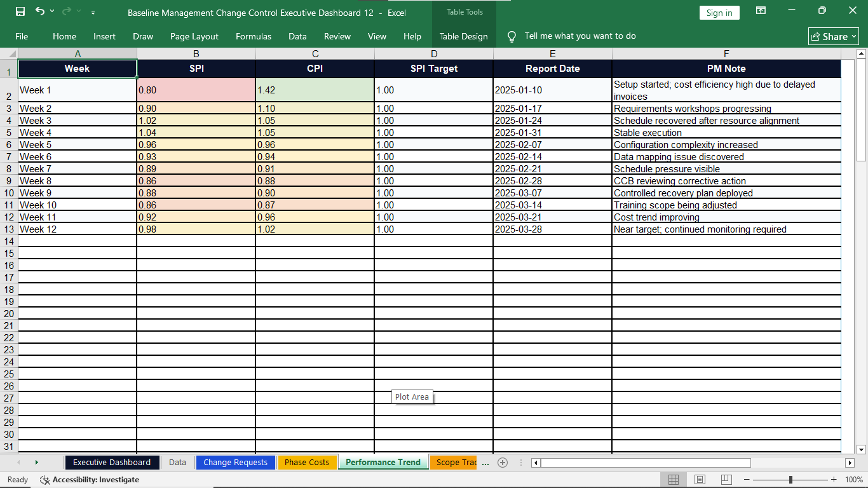Click the Share button
This screenshot has width=868, height=488.
click(x=834, y=36)
